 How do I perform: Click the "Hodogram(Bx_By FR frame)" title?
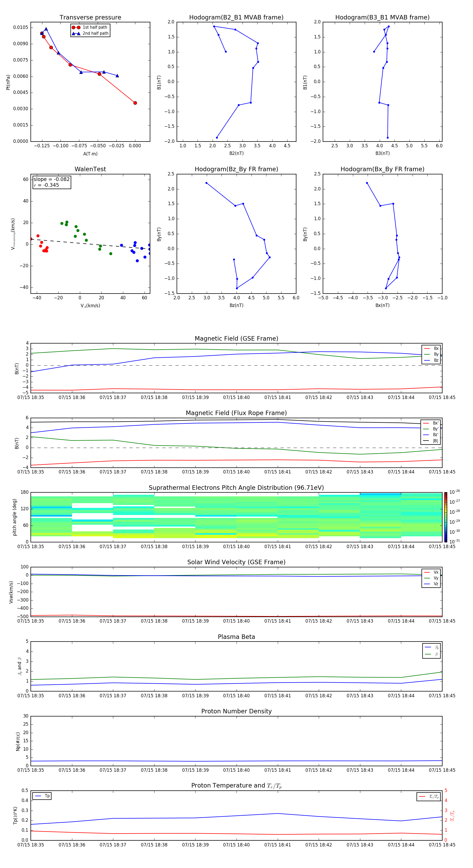(382, 169)
